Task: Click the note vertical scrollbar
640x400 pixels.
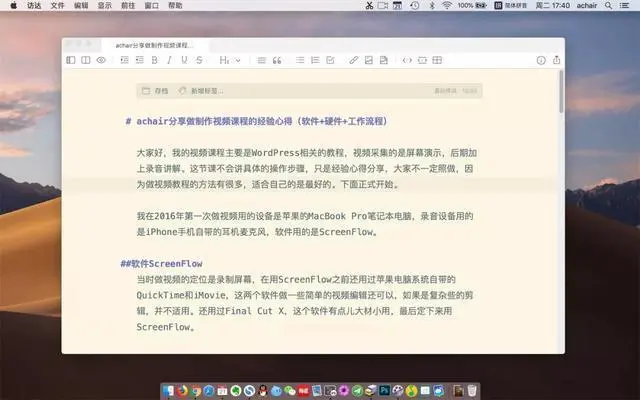Action: pos(562,92)
